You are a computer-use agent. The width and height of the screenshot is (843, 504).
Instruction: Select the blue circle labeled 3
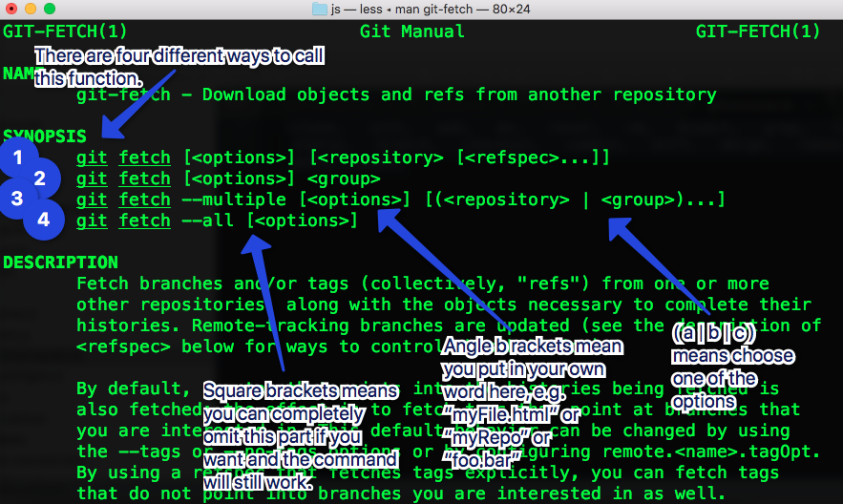point(18,199)
